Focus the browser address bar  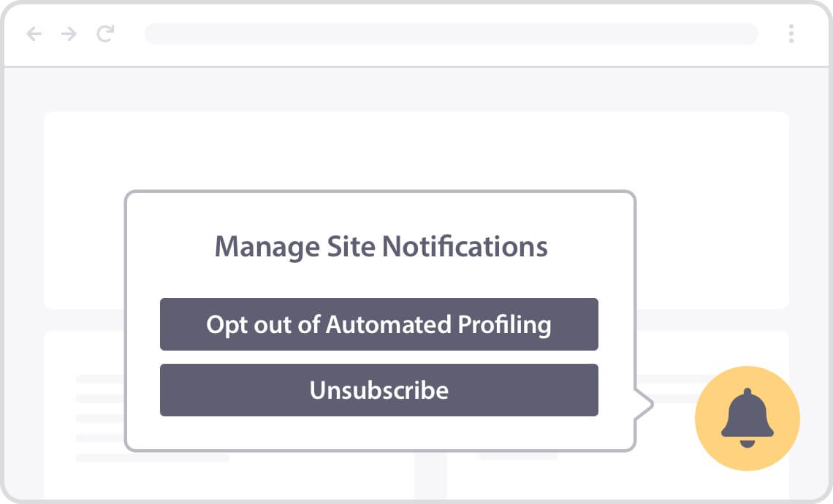[x=451, y=34]
